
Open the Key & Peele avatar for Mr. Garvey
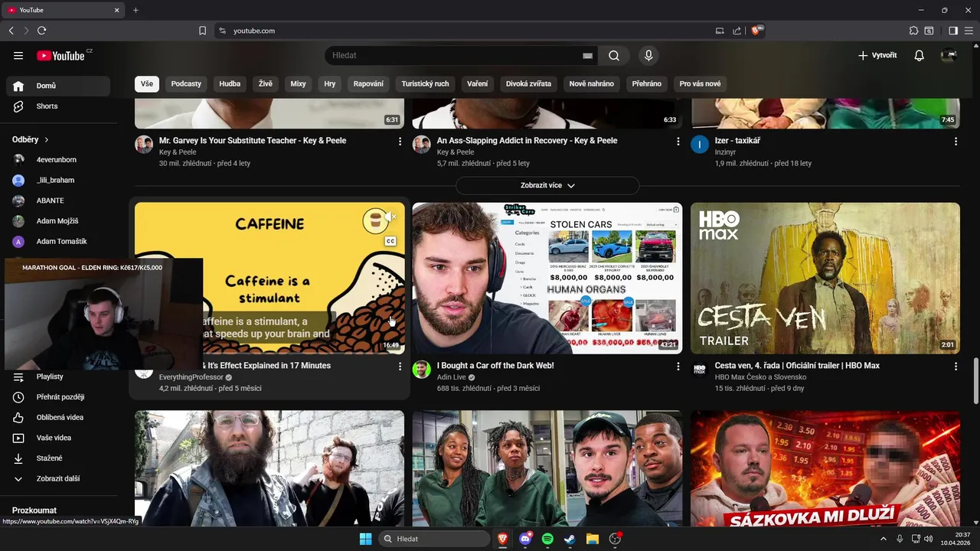pyautogui.click(x=144, y=145)
